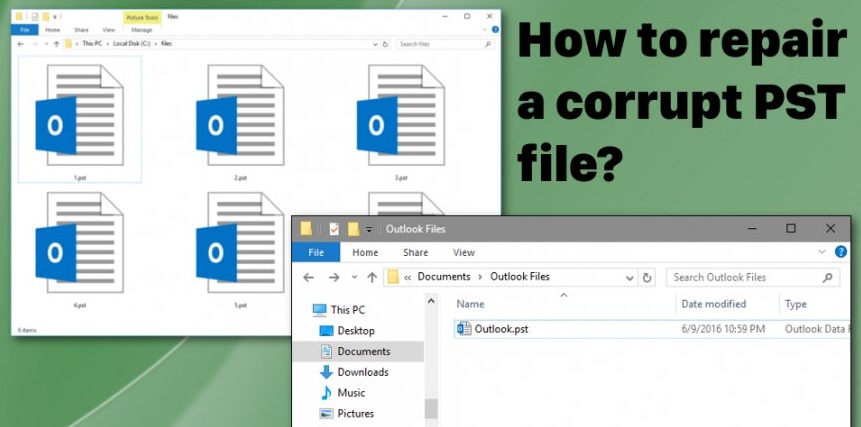Open View tab in Outlook Files window

click(x=463, y=252)
